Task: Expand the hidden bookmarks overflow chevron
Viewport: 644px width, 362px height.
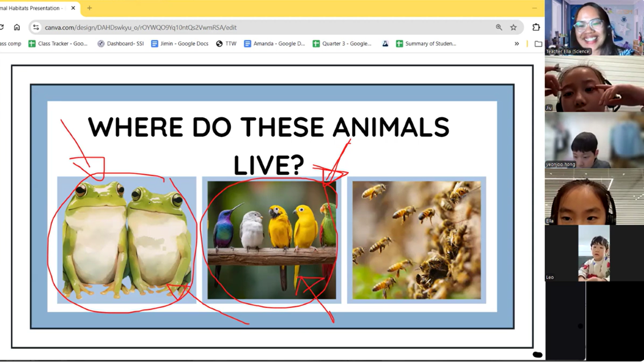Action: tap(517, 44)
